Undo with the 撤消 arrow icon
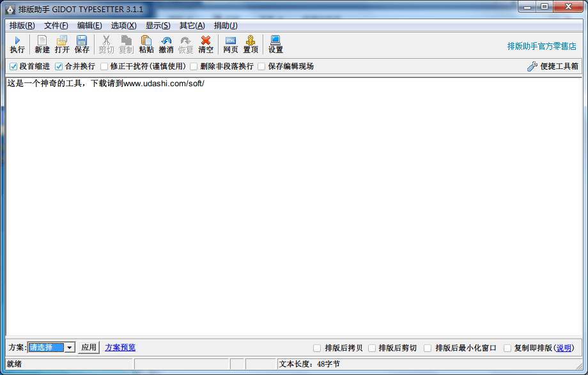Screen dimensions: 588x375 point(166,45)
